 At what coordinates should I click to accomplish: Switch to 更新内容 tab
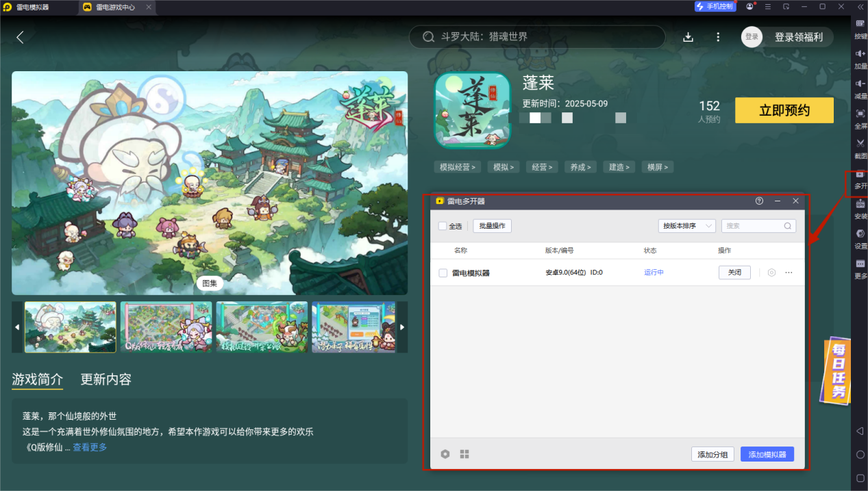point(106,379)
